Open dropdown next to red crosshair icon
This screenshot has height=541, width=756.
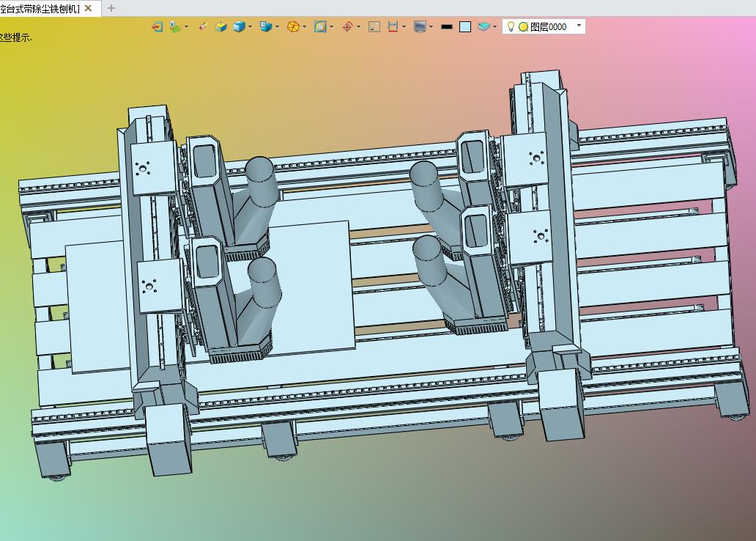[x=358, y=26]
